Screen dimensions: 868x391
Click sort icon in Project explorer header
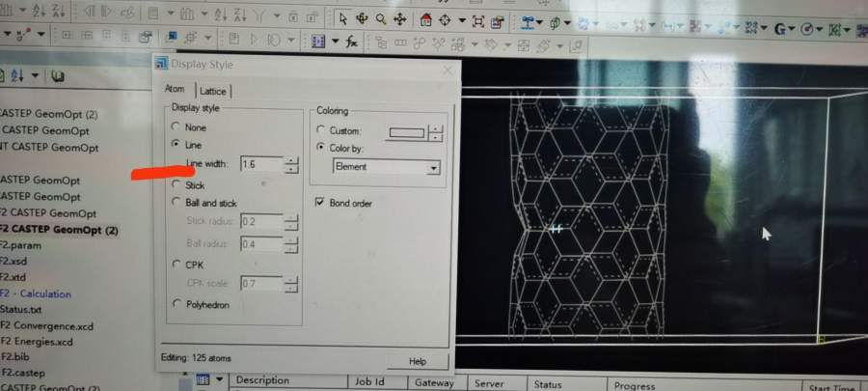click(x=17, y=75)
